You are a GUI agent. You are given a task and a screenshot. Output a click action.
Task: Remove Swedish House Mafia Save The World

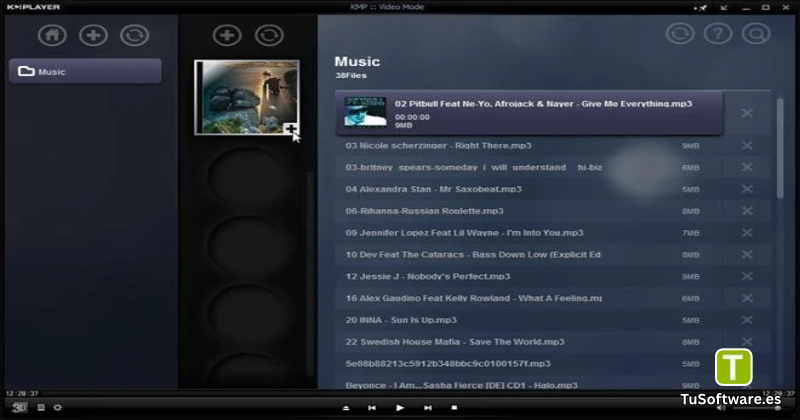(747, 341)
